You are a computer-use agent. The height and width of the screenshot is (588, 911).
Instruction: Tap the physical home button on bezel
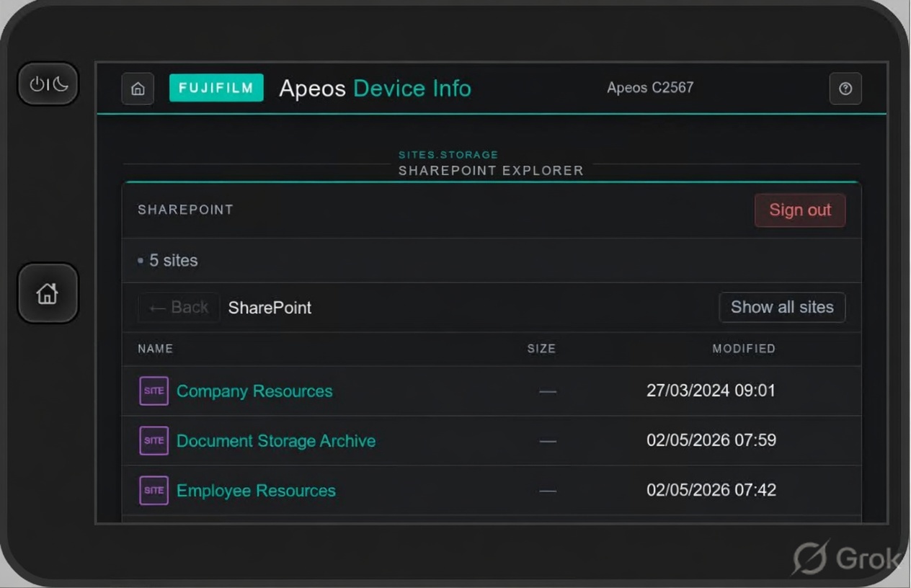(x=48, y=293)
